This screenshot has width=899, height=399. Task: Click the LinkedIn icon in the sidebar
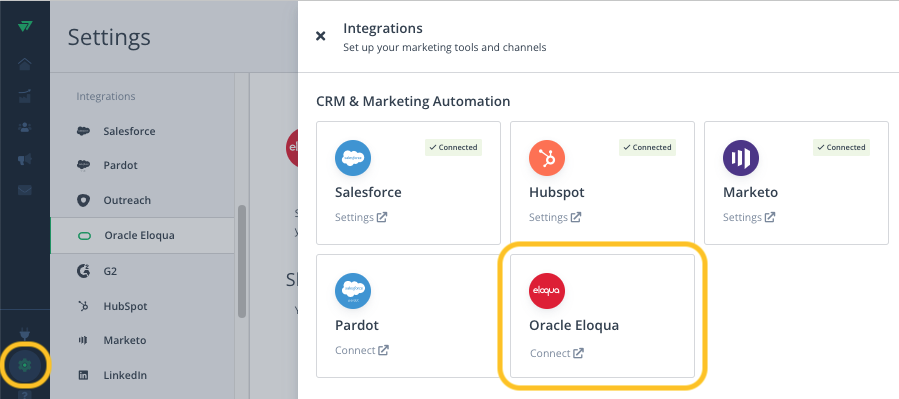(83, 375)
